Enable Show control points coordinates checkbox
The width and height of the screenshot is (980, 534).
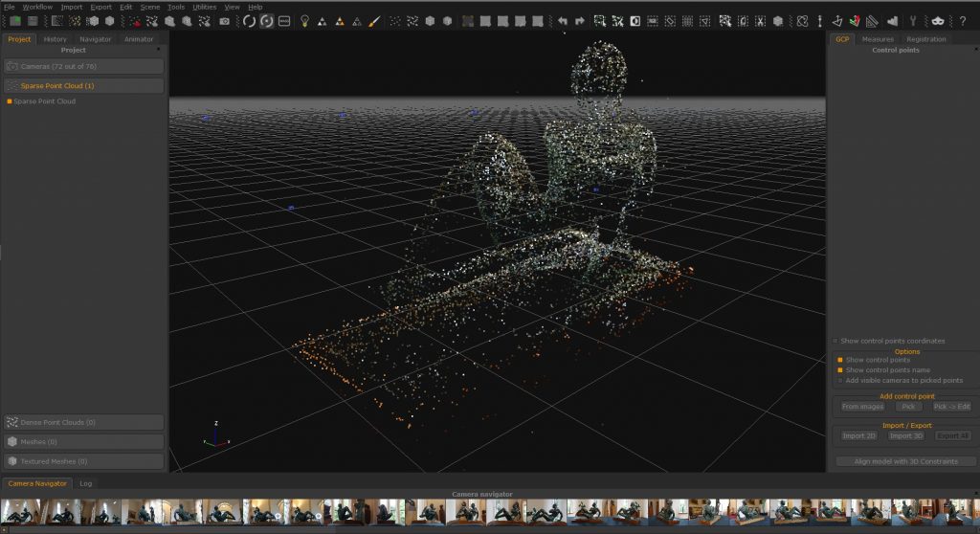click(x=835, y=341)
